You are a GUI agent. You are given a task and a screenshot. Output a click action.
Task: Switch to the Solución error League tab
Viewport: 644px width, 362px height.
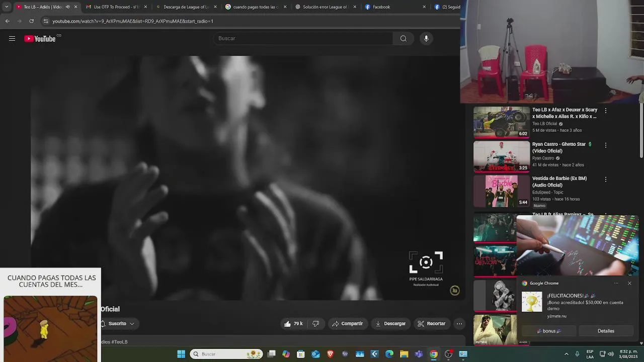(x=325, y=7)
